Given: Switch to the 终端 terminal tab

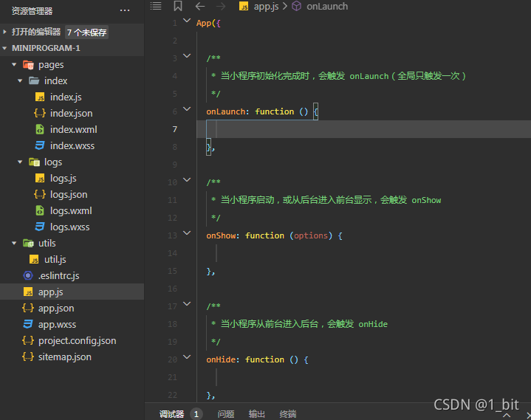Looking at the screenshot, I should [288, 414].
